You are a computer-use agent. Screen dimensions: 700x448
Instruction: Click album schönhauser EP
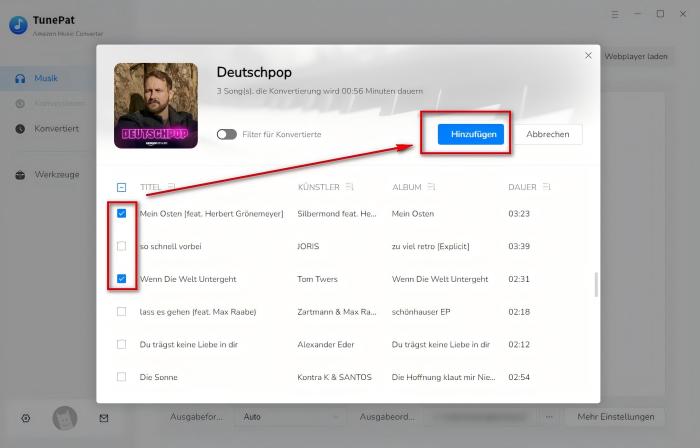(421, 312)
